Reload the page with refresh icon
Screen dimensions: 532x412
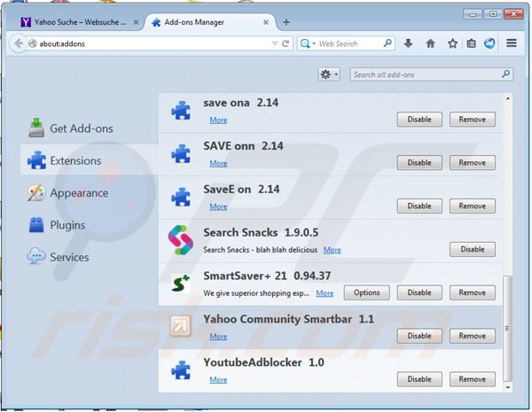coord(286,43)
